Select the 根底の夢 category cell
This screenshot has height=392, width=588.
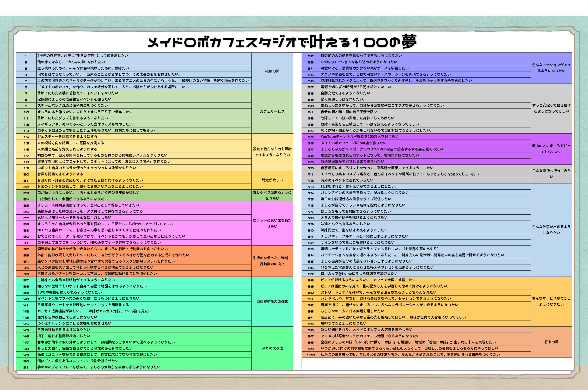[272, 71]
